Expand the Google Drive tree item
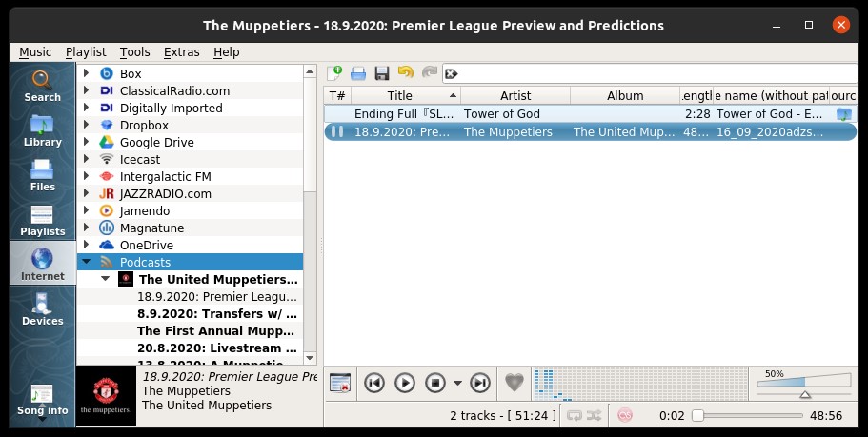Viewport: 868px width, 437px height. 86,142
